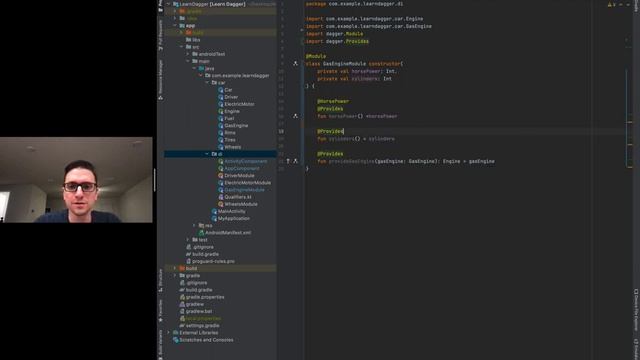
Task: Open GasEngine in the car package
Action: pyautogui.click(x=233, y=126)
